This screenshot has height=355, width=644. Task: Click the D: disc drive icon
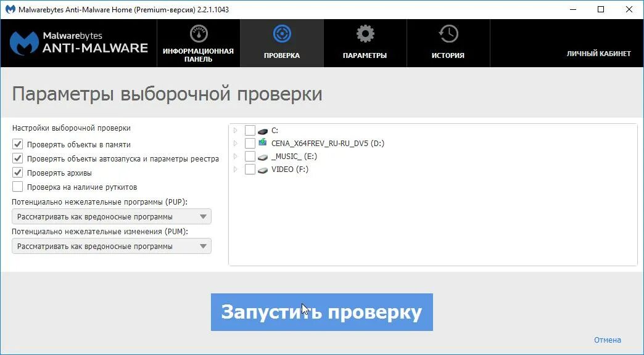pyautogui.click(x=263, y=143)
